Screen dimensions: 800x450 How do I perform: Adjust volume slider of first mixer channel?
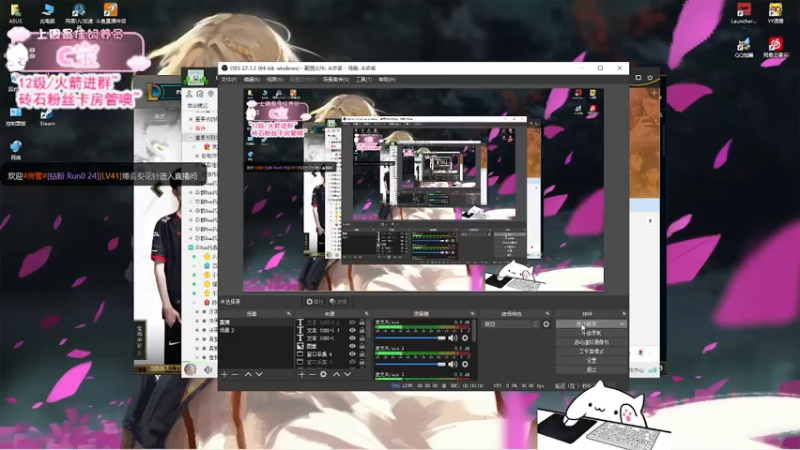tap(411, 338)
